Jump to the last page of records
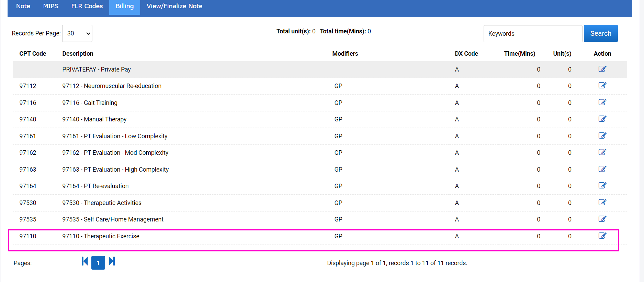The height and width of the screenshot is (282, 644). [112, 262]
